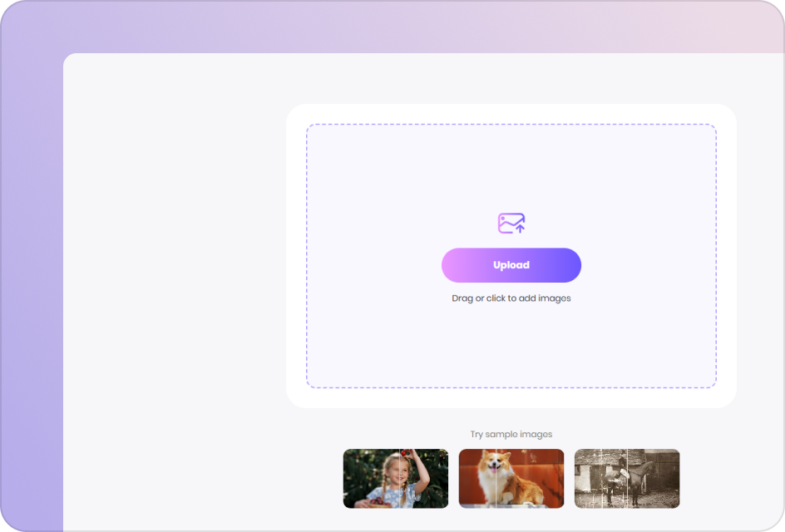Click the up arrow in the upload icon
This screenshot has height=532, width=785.
tap(520, 227)
